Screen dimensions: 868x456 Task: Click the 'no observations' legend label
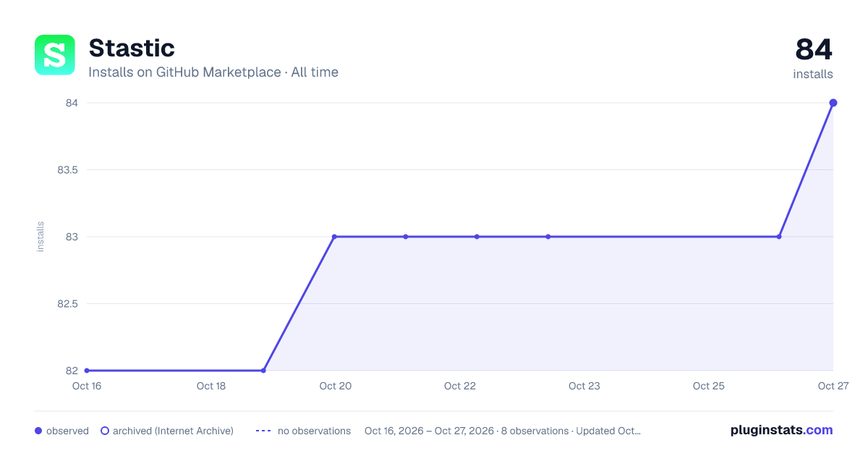click(x=314, y=431)
